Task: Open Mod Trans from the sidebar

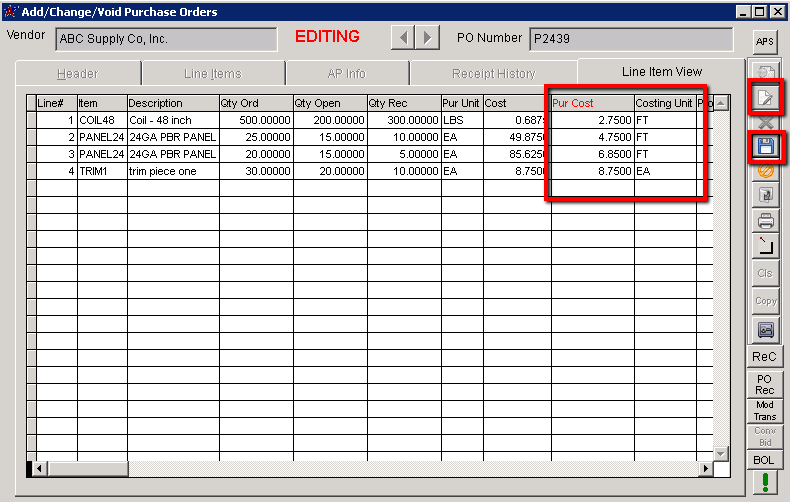Action: coord(765,411)
